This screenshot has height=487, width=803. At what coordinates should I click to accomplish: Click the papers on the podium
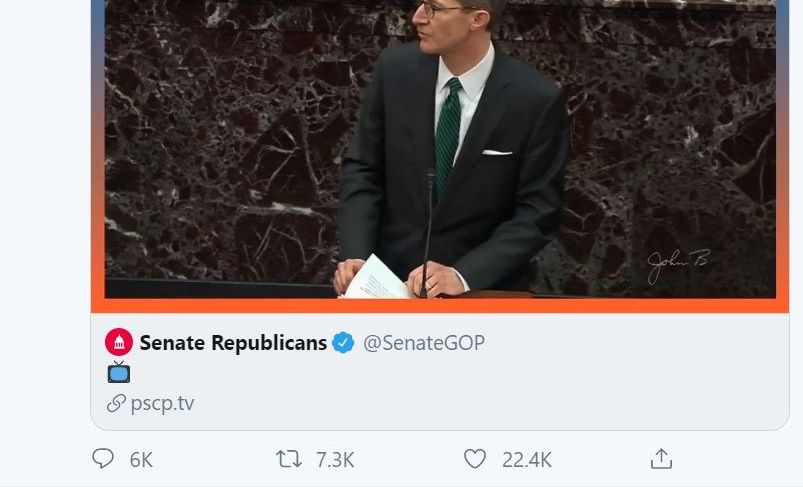point(374,278)
